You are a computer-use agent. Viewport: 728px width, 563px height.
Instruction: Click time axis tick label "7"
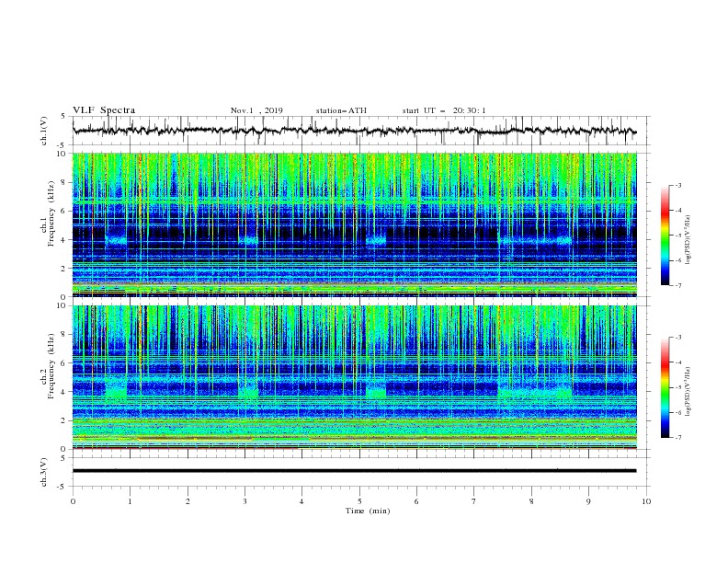coord(474,501)
